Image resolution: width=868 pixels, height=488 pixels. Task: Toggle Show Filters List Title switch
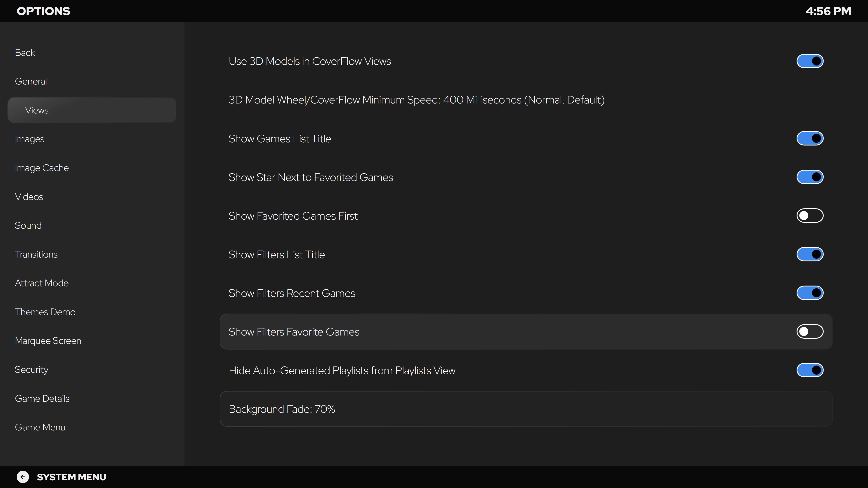(x=810, y=254)
